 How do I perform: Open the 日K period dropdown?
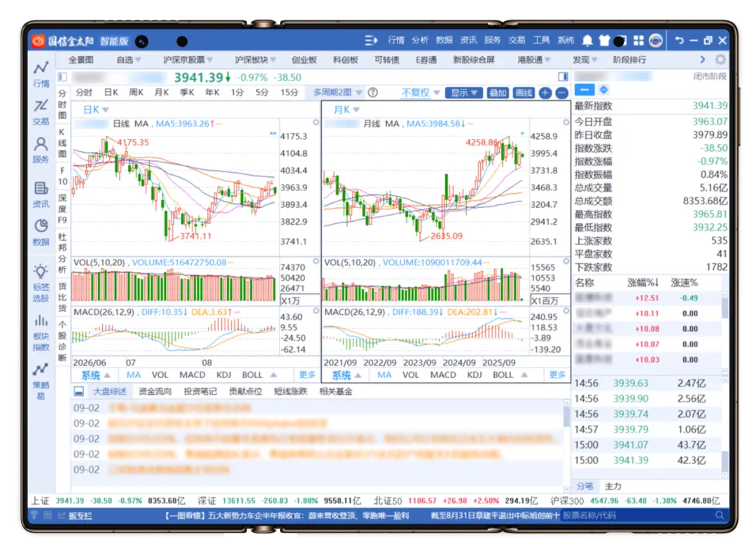[x=96, y=109]
